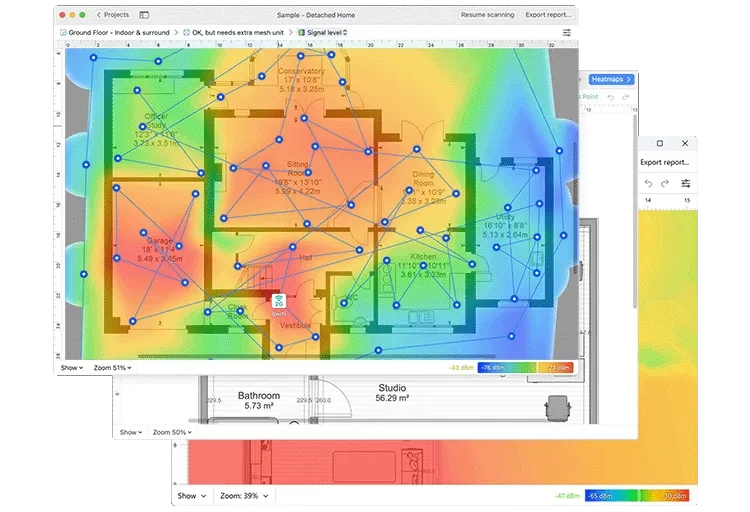The width and height of the screenshot is (750, 512).
Task: Click the Bathroom 5.73 m² room label
Action: pos(259,401)
